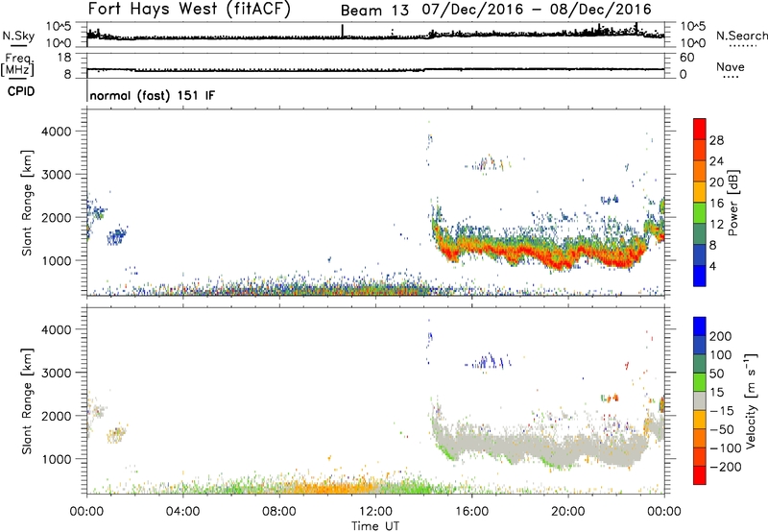Pick the yellow-orange 16–20 dB Power segment
The width and height of the screenshot is (768, 532).
point(700,192)
